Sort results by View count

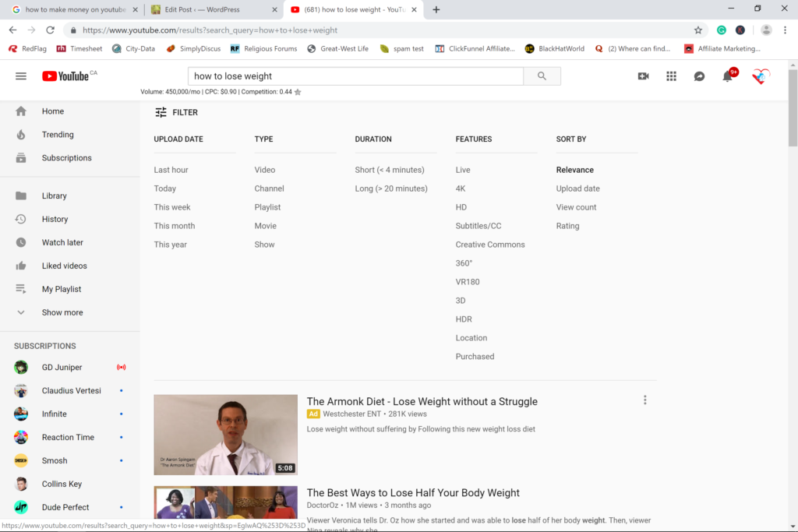click(x=576, y=207)
